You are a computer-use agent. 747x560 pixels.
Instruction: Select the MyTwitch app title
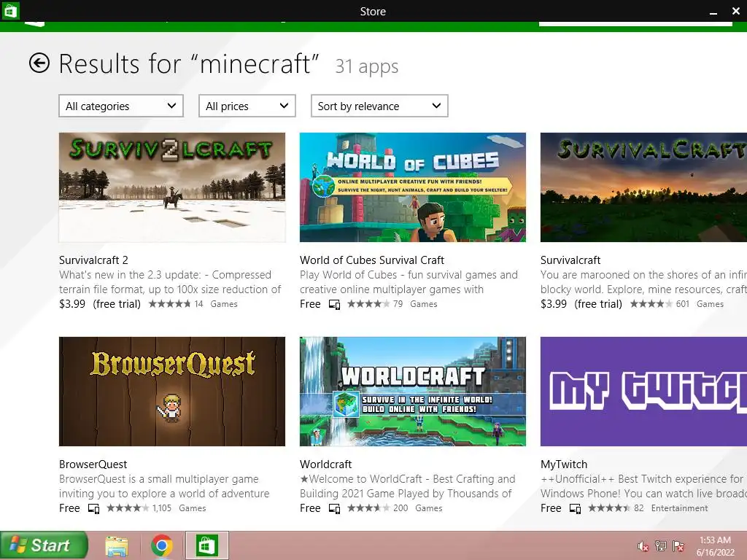pos(564,464)
